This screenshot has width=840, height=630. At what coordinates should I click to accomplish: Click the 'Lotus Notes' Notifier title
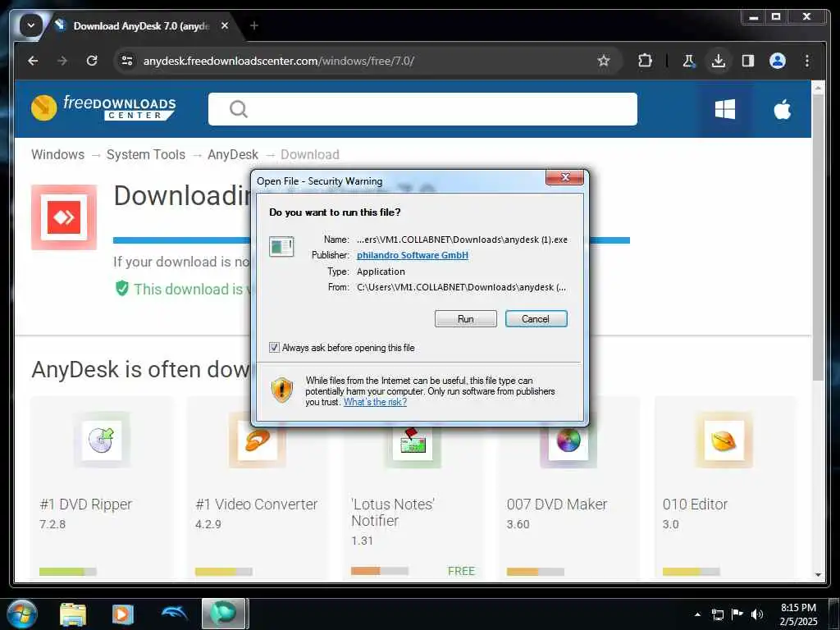[393, 512]
